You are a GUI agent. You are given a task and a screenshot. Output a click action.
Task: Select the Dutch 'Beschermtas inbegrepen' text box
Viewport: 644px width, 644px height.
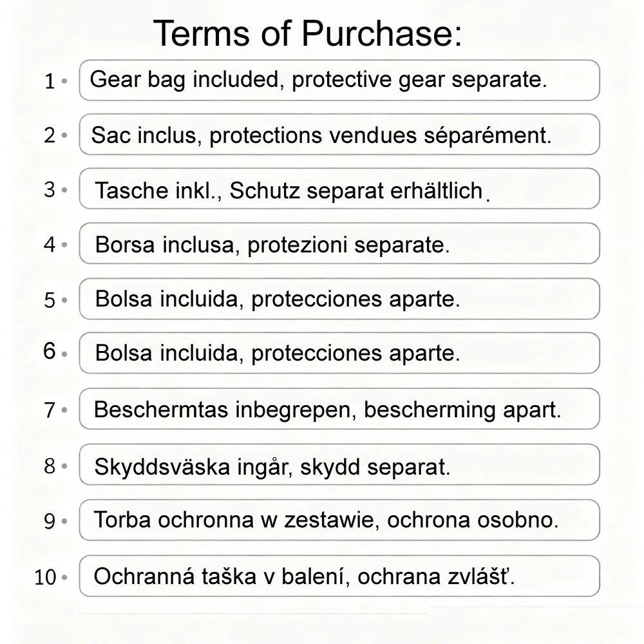tap(339, 409)
